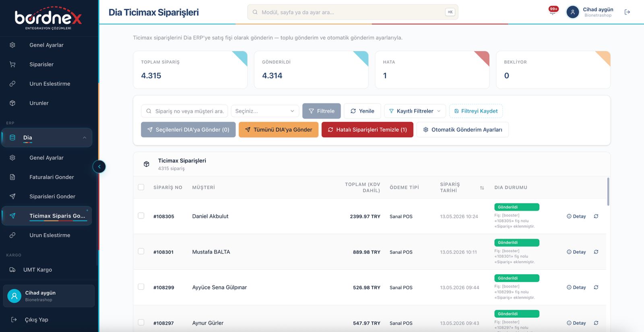
Task: Click customer name Daniel Akbulut
Action: point(210,216)
